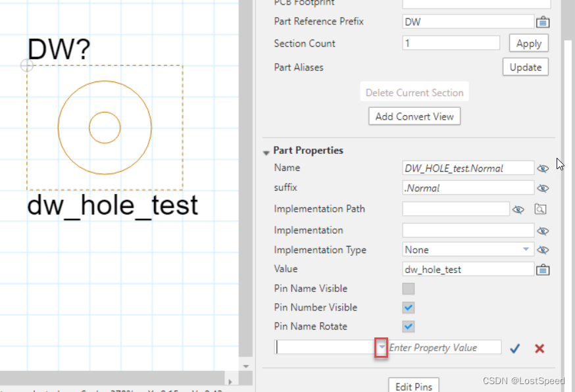Confirm new property with blue checkmark
The image size is (575, 392).
(515, 348)
